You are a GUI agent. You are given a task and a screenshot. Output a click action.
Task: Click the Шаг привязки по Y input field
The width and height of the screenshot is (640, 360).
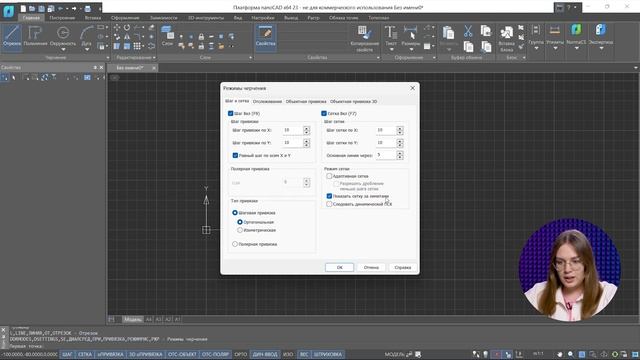pyautogui.click(x=293, y=143)
